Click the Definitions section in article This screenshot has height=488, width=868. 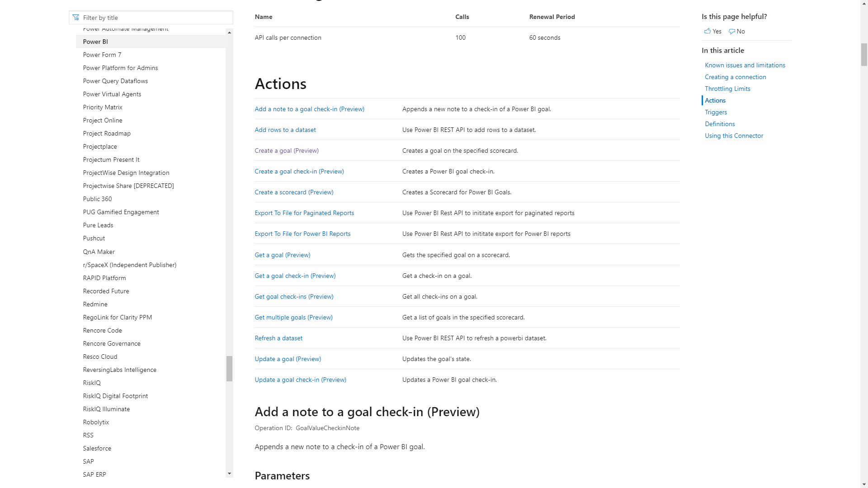pos(720,123)
